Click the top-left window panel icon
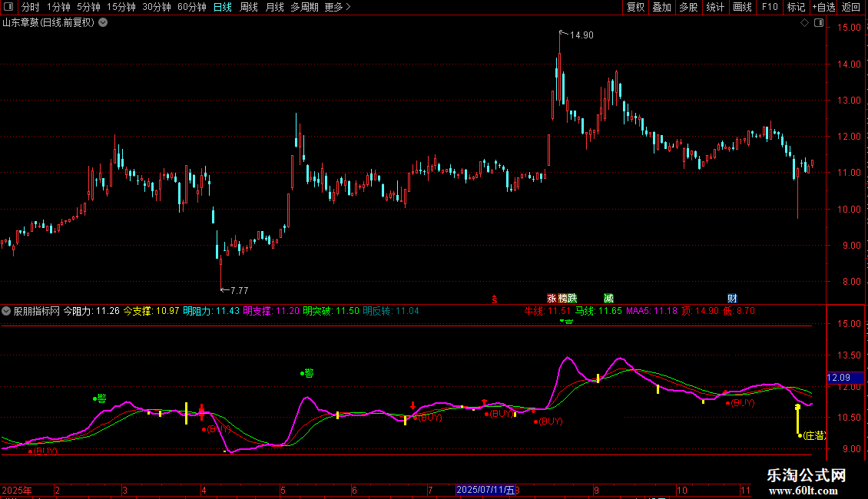 coord(8,8)
